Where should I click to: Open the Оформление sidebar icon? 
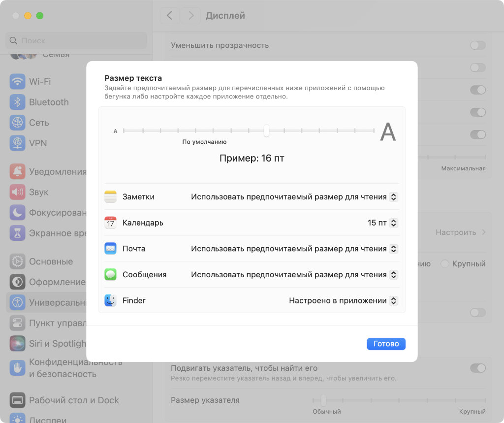point(17,282)
